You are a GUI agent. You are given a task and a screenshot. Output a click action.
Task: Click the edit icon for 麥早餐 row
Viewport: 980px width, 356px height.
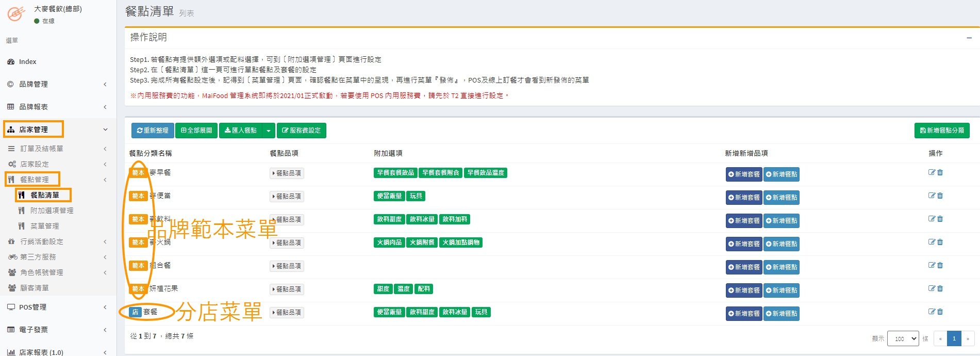[932, 172]
